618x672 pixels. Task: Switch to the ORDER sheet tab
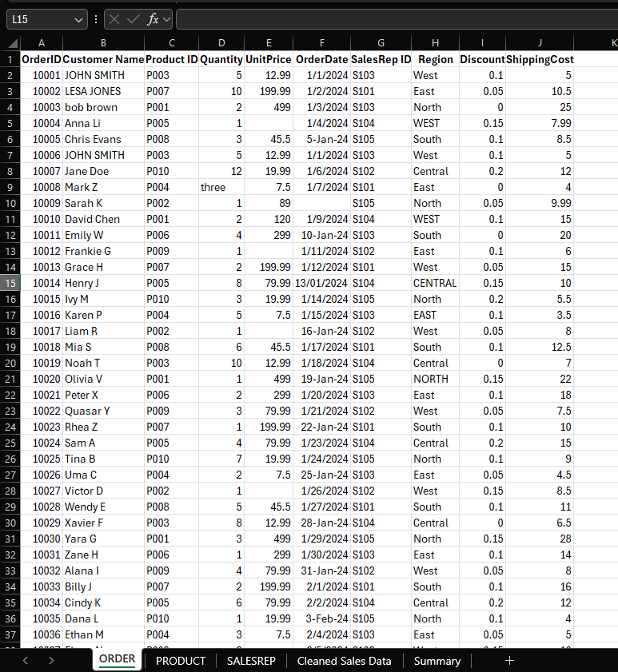[117, 659]
